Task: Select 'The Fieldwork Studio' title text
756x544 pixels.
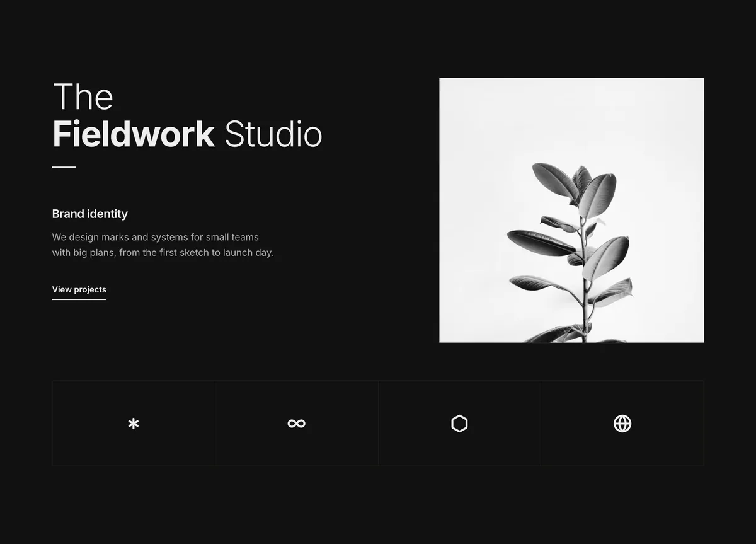Action: (187, 115)
